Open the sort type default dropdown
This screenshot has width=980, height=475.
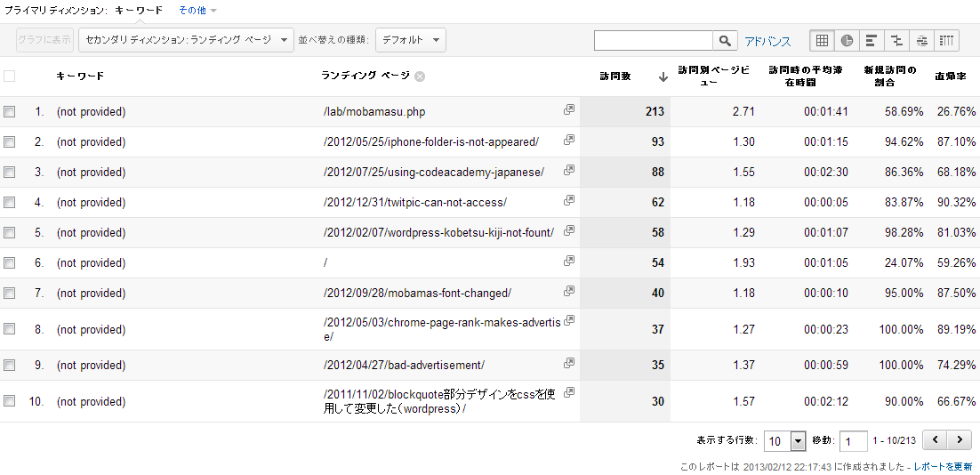[x=411, y=40]
